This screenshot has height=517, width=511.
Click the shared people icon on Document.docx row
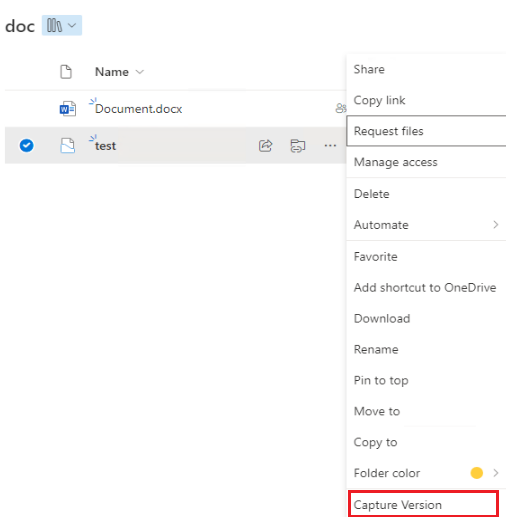341,108
